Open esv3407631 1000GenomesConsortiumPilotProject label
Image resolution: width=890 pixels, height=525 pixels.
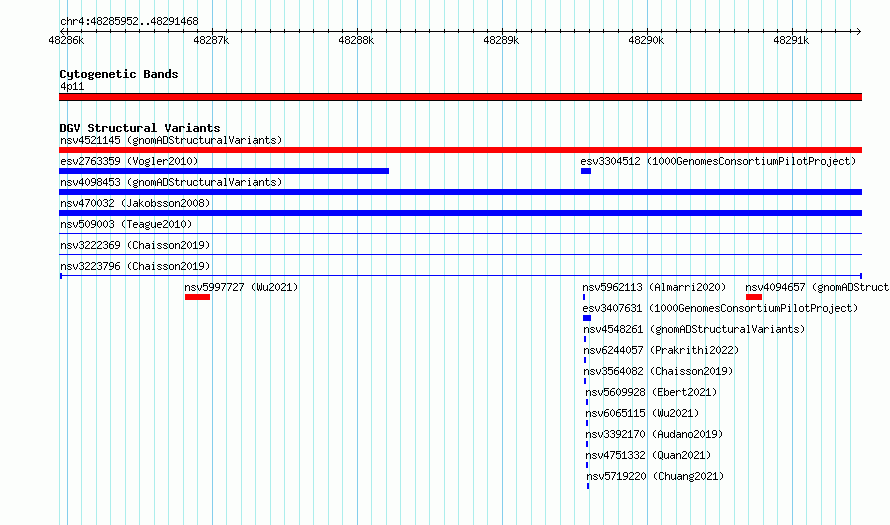(720, 308)
